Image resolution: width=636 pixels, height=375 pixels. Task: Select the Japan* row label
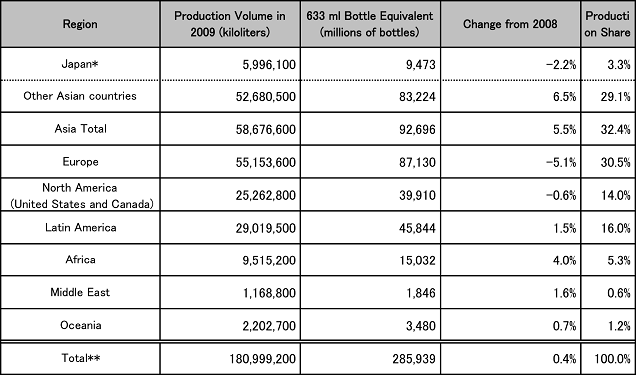(80, 64)
